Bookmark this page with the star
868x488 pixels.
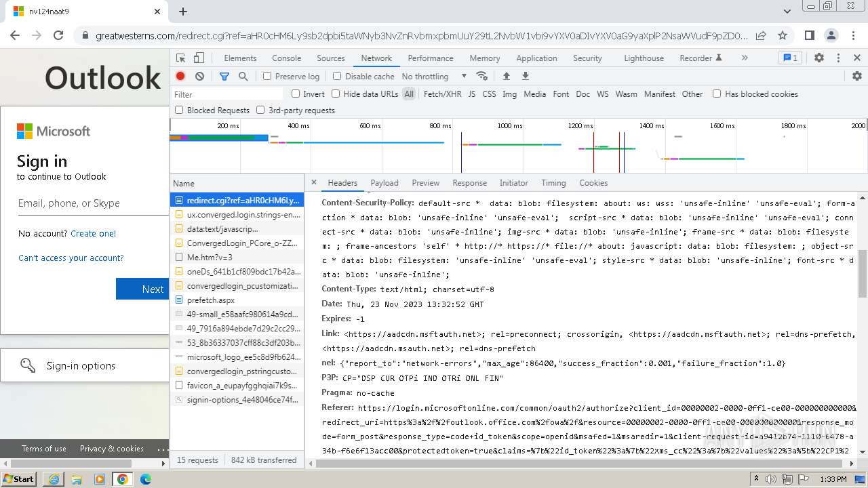tap(783, 35)
